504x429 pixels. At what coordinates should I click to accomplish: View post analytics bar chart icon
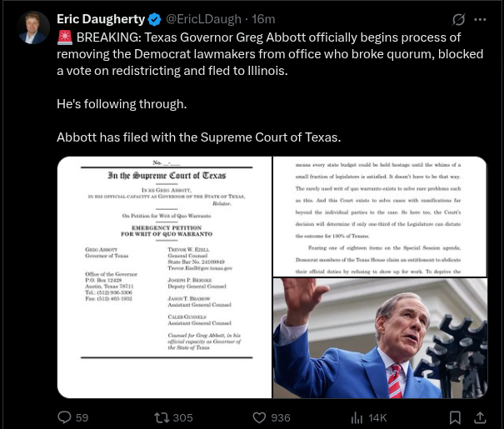point(357,417)
